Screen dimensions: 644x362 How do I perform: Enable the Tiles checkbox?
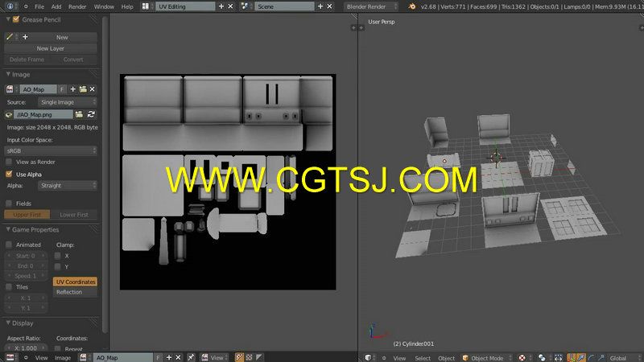[x=9, y=287]
